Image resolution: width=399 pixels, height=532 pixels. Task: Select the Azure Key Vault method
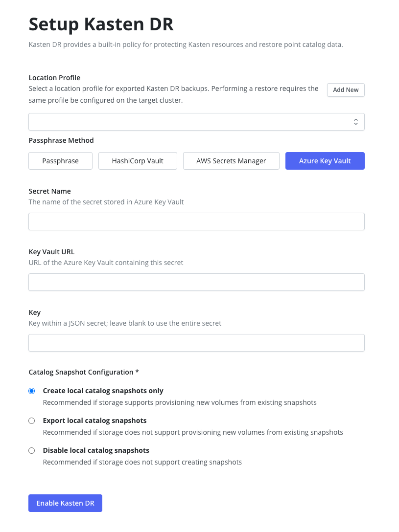point(325,161)
